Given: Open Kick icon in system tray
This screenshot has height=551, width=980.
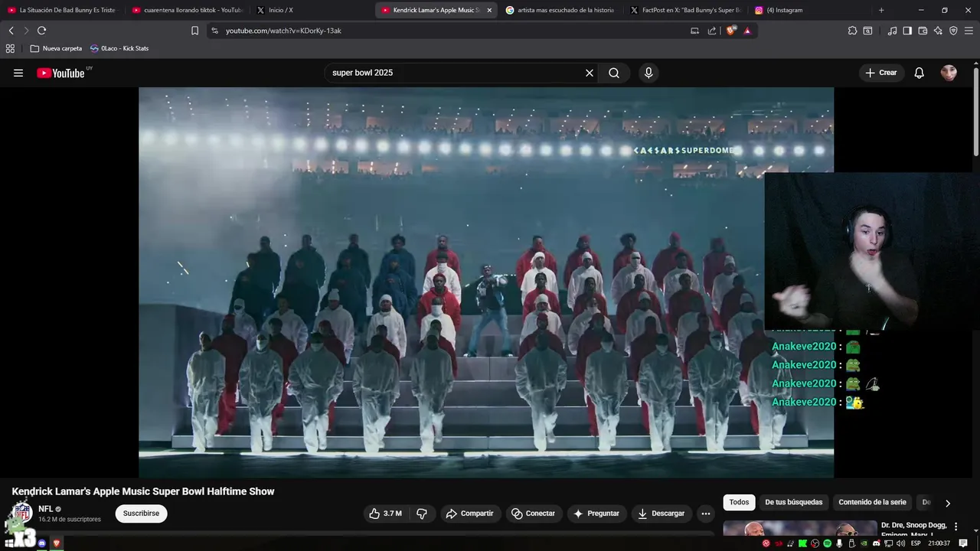Looking at the screenshot, I should [803, 543].
